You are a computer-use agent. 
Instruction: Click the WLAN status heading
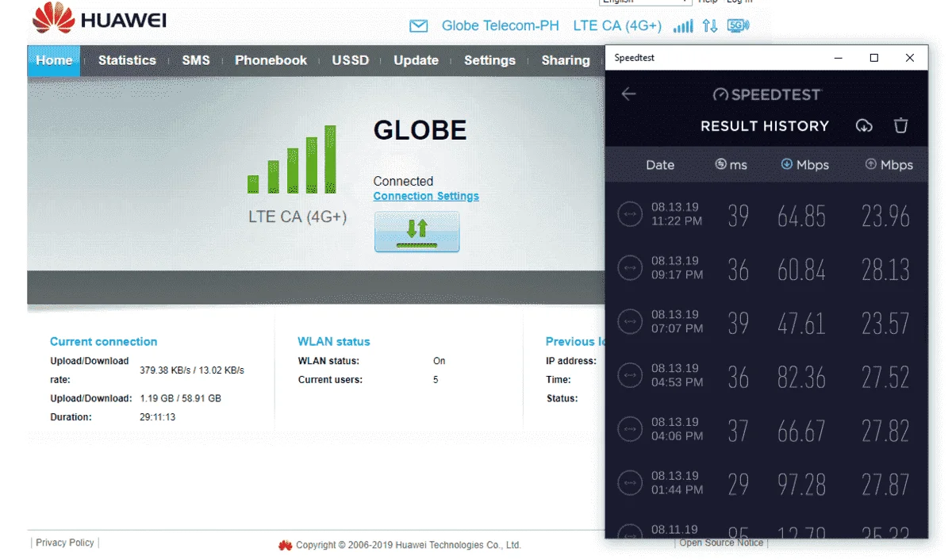click(x=334, y=342)
